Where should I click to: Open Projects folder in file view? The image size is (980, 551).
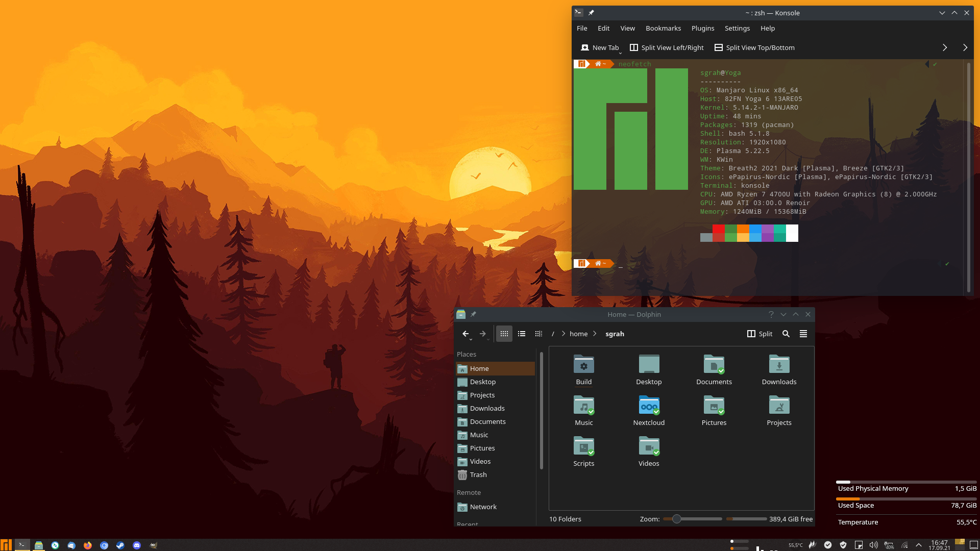(x=779, y=410)
